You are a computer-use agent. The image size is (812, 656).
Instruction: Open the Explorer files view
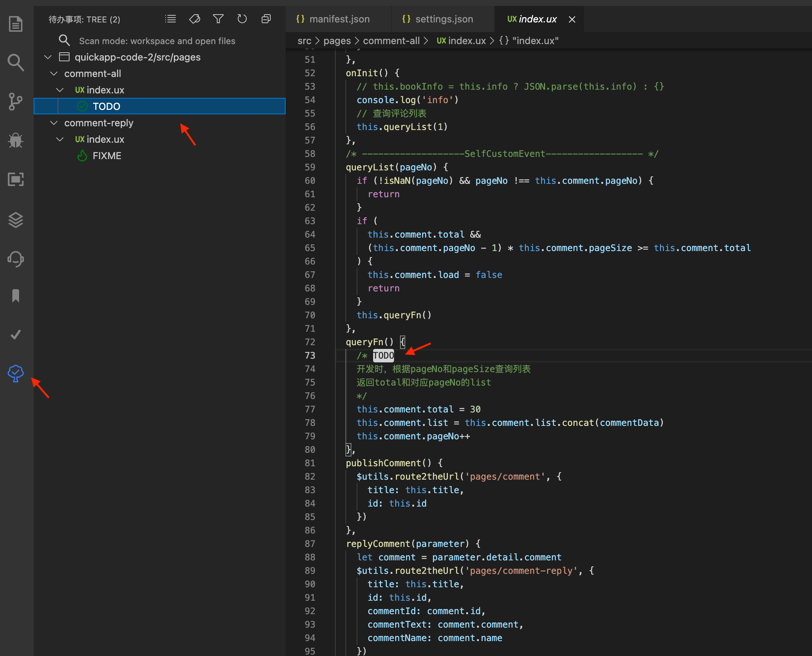[x=15, y=24]
